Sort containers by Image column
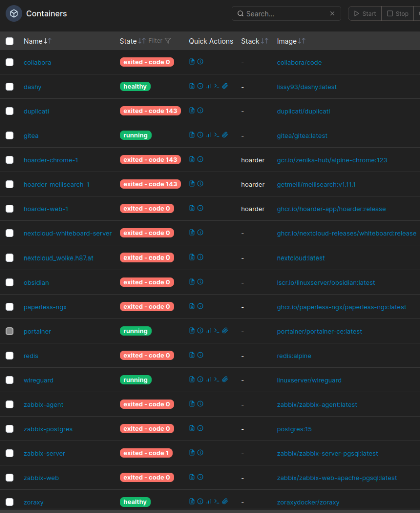The width and height of the screenshot is (420, 513). (x=291, y=41)
